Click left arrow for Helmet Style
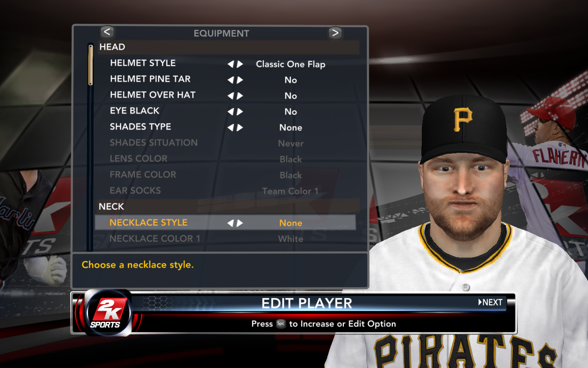The width and height of the screenshot is (588, 368). click(x=231, y=64)
